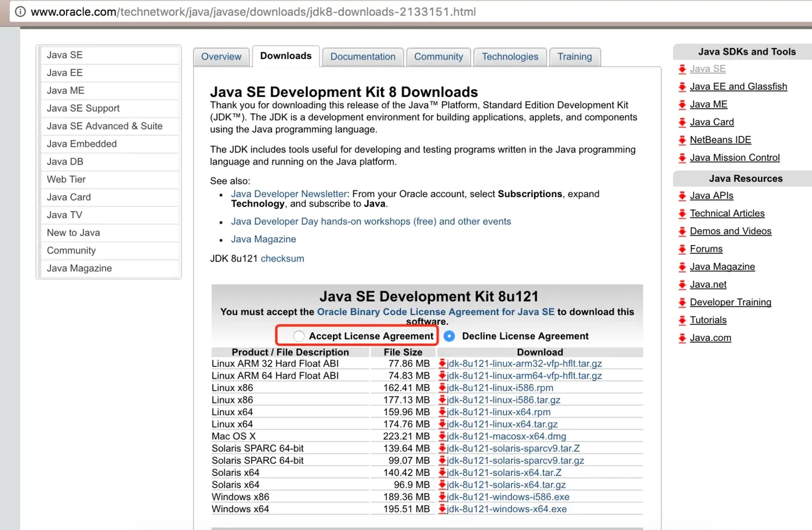Open Java EE in left sidebar
This screenshot has width=812, height=530.
[x=109, y=73]
